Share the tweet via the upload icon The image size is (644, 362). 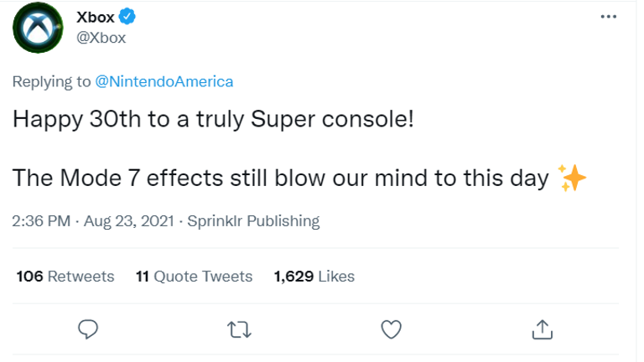click(x=542, y=328)
